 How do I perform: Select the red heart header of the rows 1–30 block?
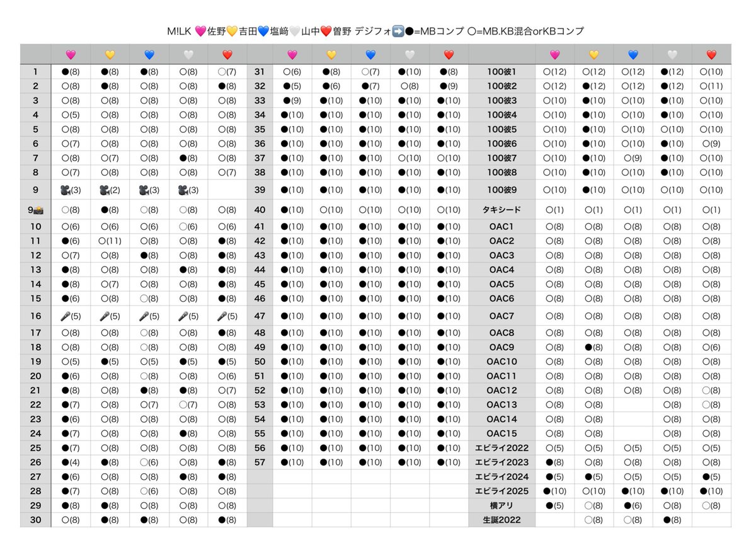(227, 55)
